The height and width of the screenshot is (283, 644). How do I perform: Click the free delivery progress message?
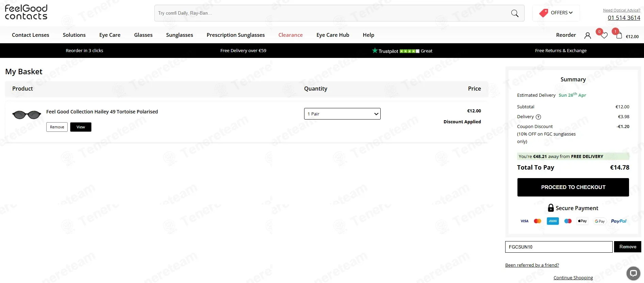(573, 156)
